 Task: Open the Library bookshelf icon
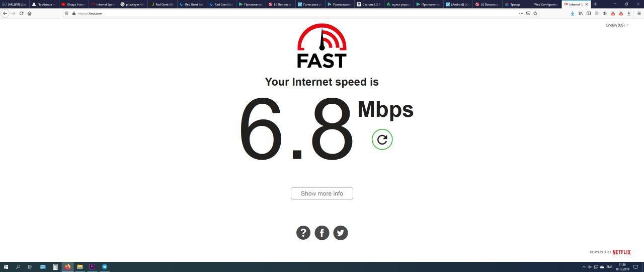pos(581,14)
